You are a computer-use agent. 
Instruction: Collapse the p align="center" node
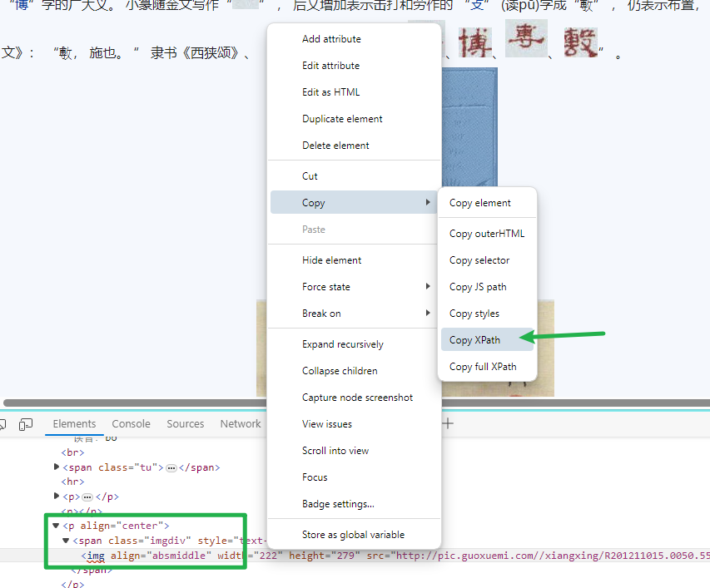click(56, 526)
